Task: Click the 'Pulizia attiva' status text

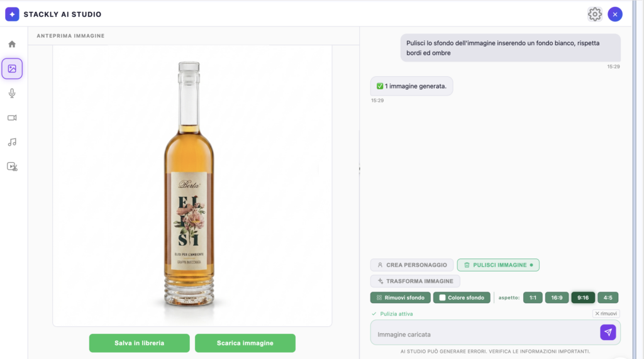Action: [x=396, y=314]
